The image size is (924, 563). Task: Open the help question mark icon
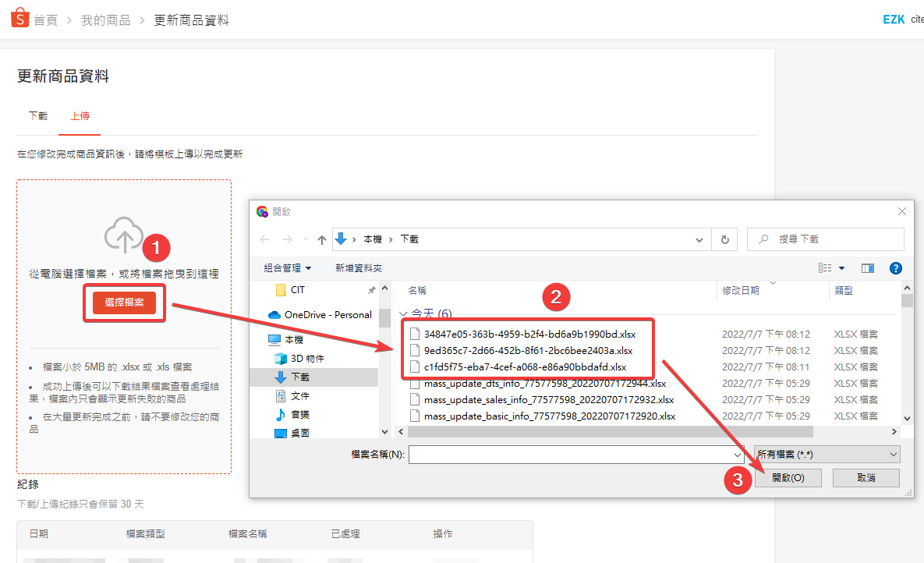(x=896, y=268)
